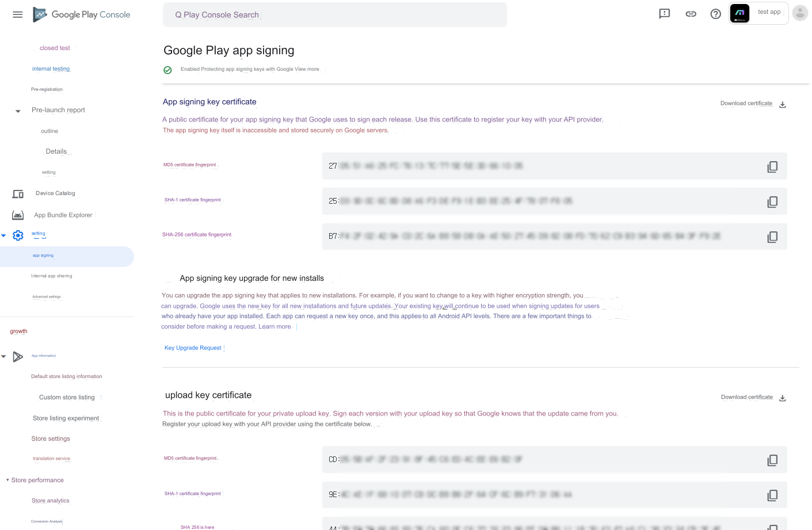The height and width of the screenshot is (530, 812).
Task: Click the Key Upgrade Request button
Action: pyautogui.click(x=193, y=348)
